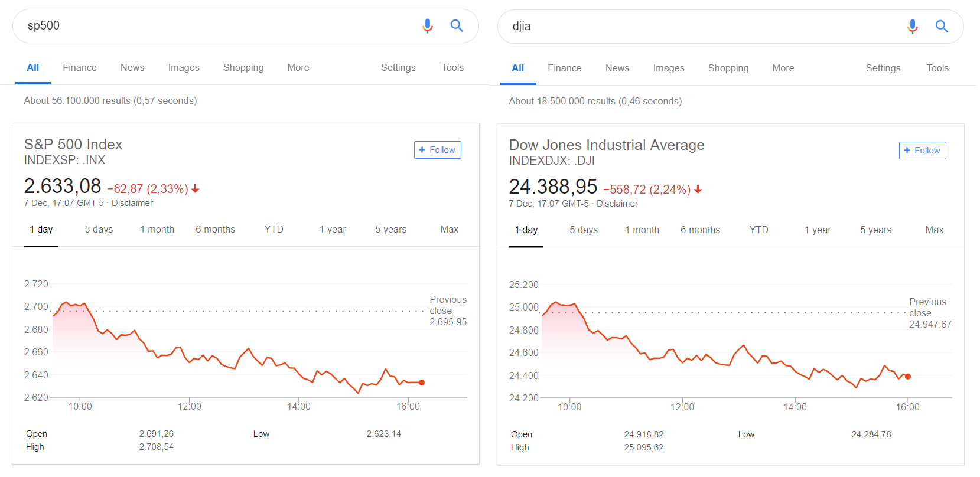This screenshot has height=477, width=980.
Task: Expand More menu in sp500 results
Action: pyautogui.click(x=298, y=67)
